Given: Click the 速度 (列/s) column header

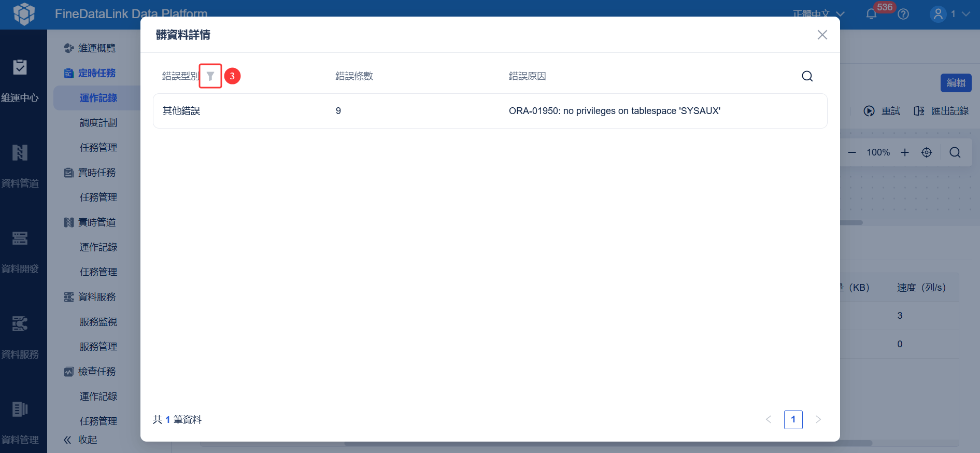Looking at the screenshot, I should click(921, 288).
